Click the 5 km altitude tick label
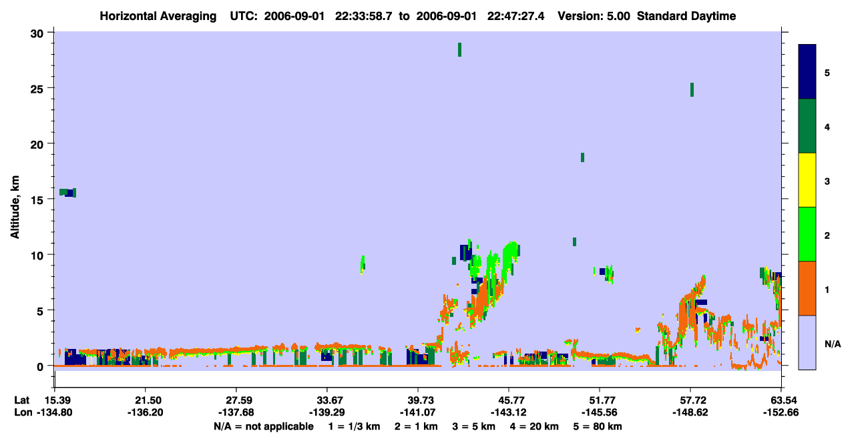 coord(42,310)
